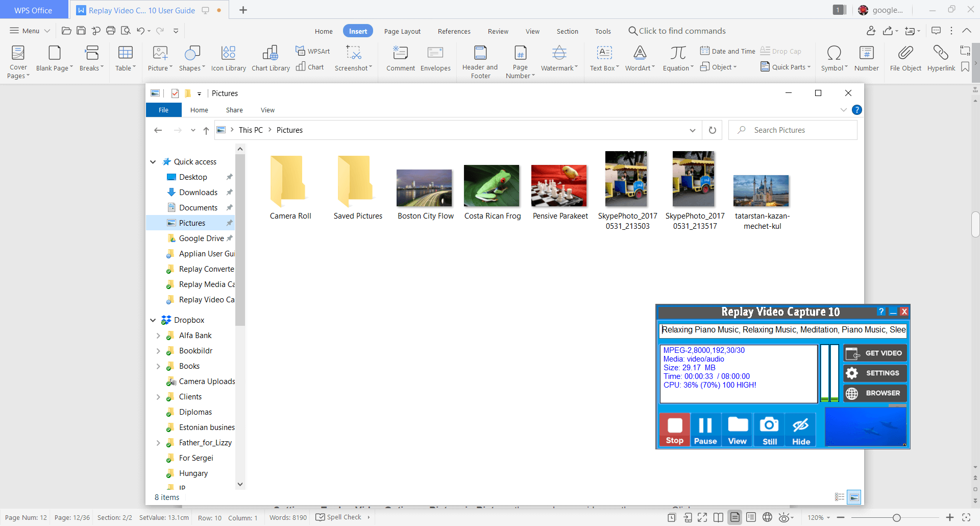Open the Chart Library
Viewport: 980px width, 526px height.
tap(271, 58)
